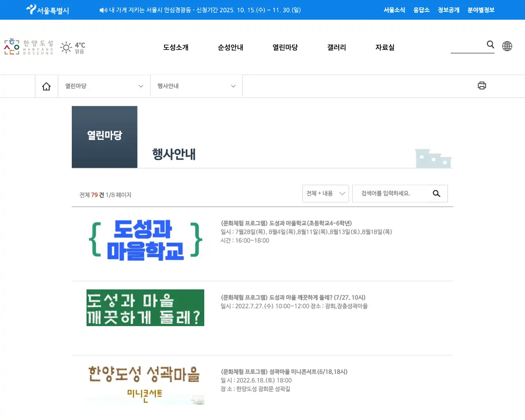Open the 갤러리 menu
The image size is (525, 420).
coord(336,47)
